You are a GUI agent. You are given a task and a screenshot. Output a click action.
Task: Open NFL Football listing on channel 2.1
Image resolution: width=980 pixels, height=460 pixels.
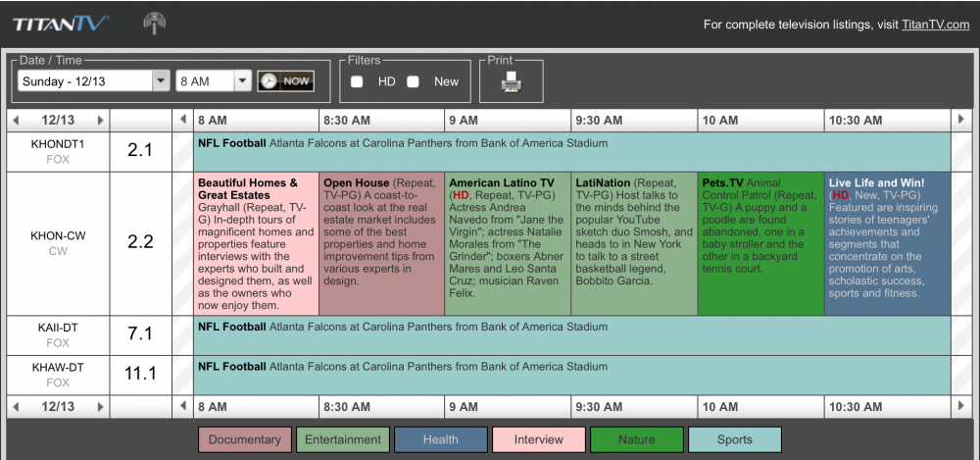[572, 151]
